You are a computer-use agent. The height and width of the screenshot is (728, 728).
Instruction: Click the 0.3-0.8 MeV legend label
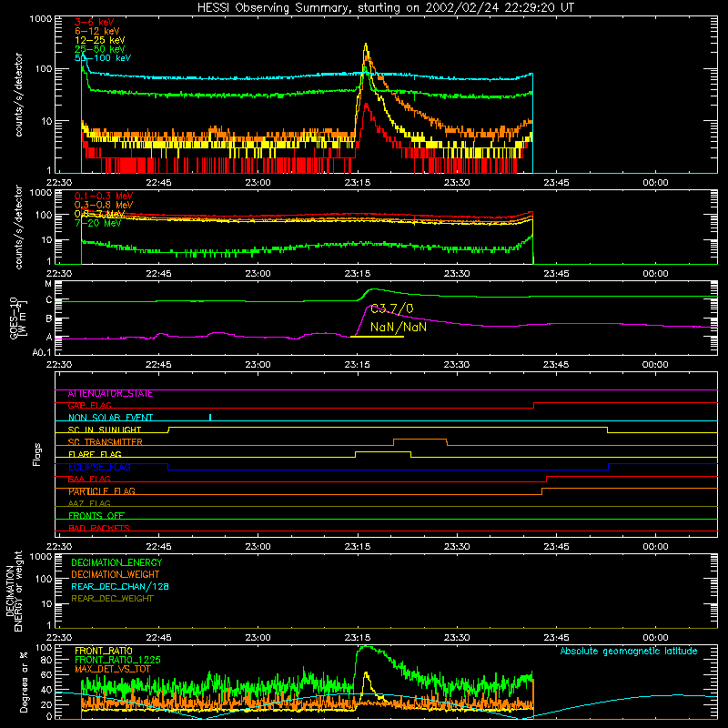pos(104,206)
